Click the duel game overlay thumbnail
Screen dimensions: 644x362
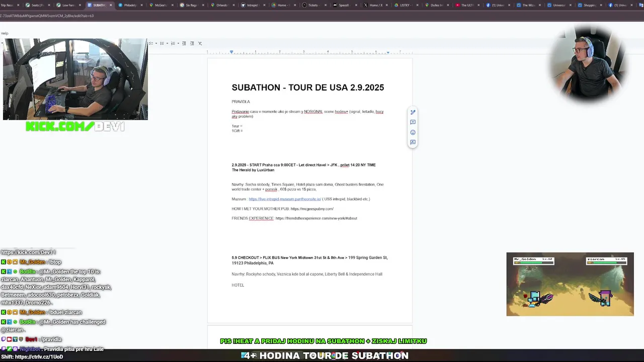[570, 284]
